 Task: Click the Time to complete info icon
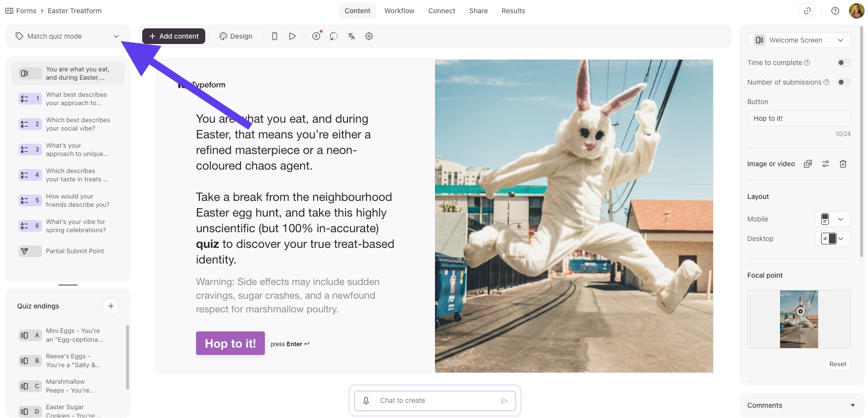[x=807, y=63]
